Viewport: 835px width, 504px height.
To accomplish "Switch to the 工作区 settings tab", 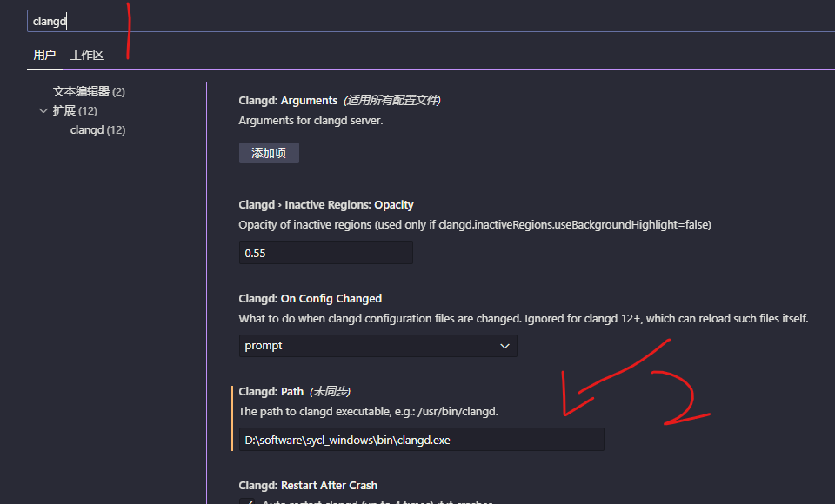I will (87, 55).
